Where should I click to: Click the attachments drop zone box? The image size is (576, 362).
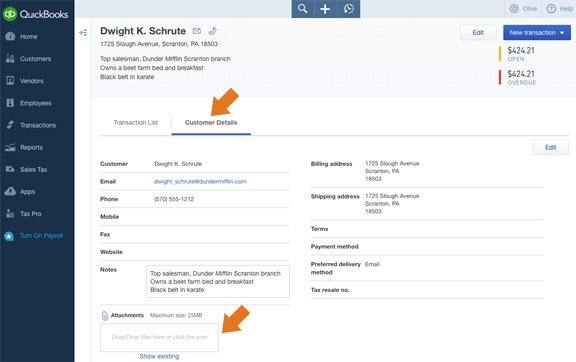click(159, 337)
